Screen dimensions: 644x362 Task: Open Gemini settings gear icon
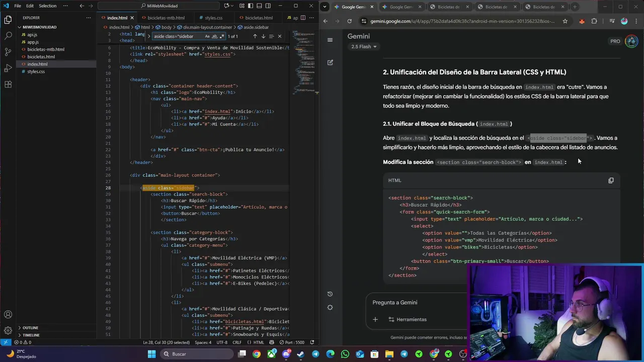[x=330, y=308]
